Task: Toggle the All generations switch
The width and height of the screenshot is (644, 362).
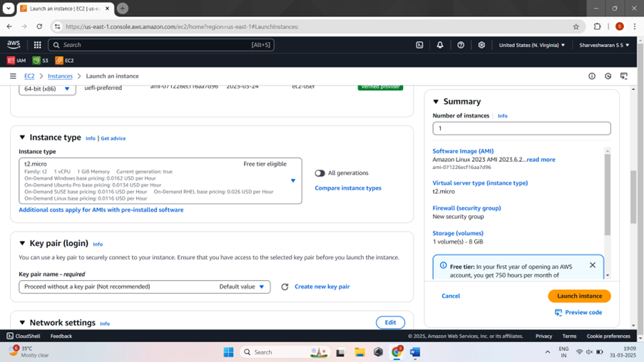Action: [x=320, y=173]
